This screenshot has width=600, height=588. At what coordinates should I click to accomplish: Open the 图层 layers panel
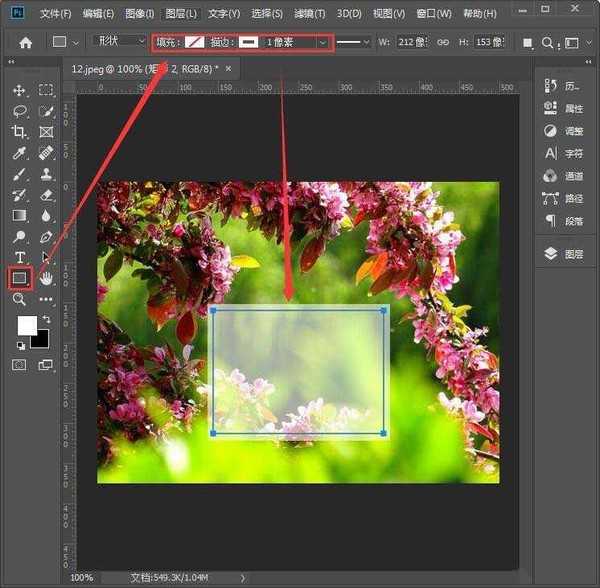[564, 254]
